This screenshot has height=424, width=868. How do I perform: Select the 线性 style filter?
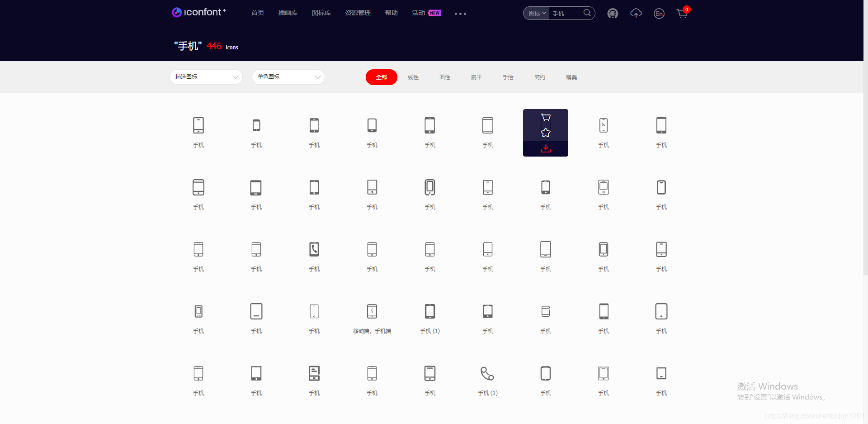413,77
